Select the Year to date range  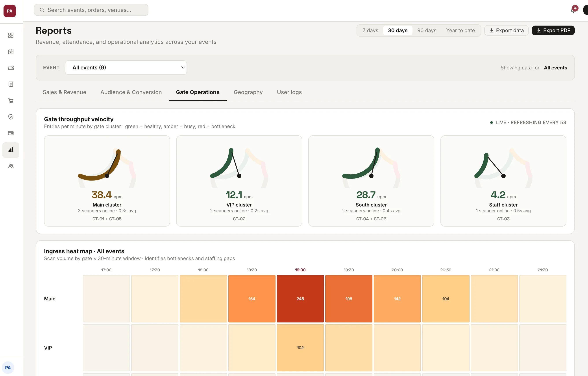pyautogui.click(x=460, y=30)
